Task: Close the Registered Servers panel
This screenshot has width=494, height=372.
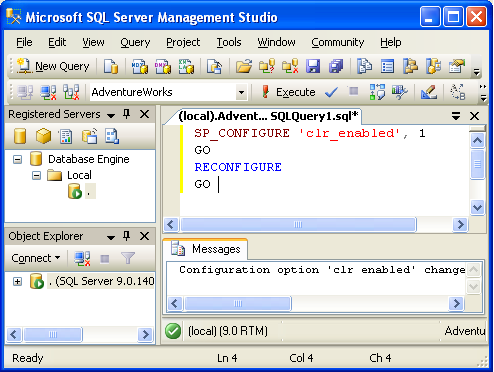Action: pos(144,114)
